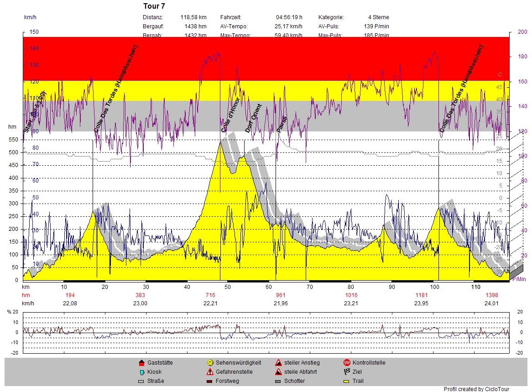The height and width of the screenshot is (392, 532).
Task: Click the Kontrollstelle stop sign icon
Action: pyautogui.click(x=347, y=363)
